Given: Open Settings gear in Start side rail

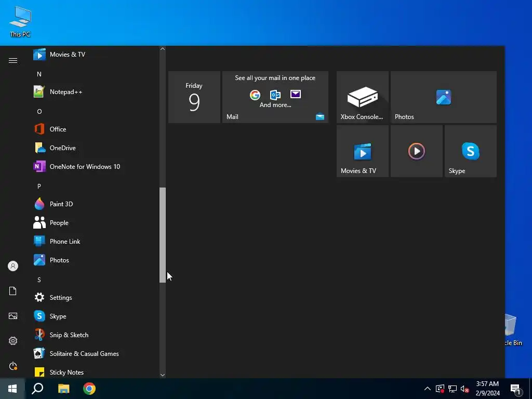Looking at the screenshot, I should pyautogui.click(x=13, y=341).
